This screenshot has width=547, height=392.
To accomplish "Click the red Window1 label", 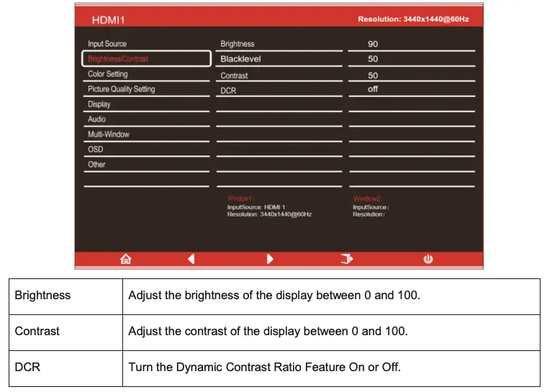I will (x=240, y=199).
